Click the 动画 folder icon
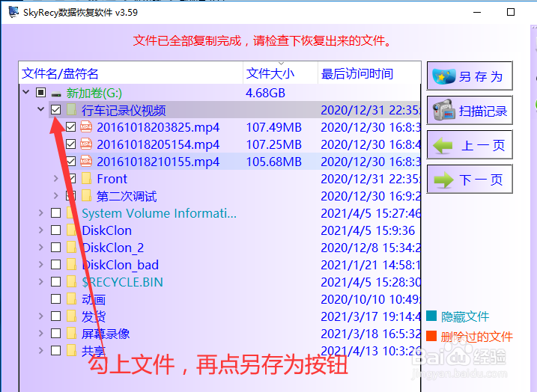 72,298
